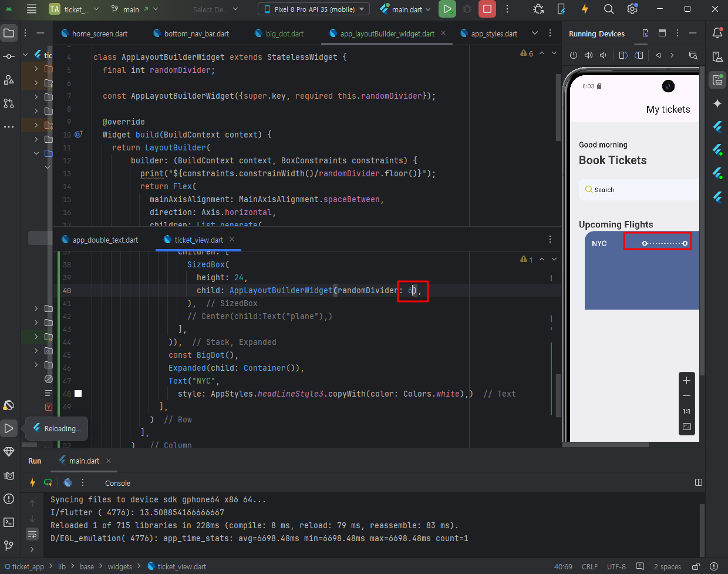Open Search Everywhere magnifier icon
This screenshot has width=728, height=574.
click(609, 9)
